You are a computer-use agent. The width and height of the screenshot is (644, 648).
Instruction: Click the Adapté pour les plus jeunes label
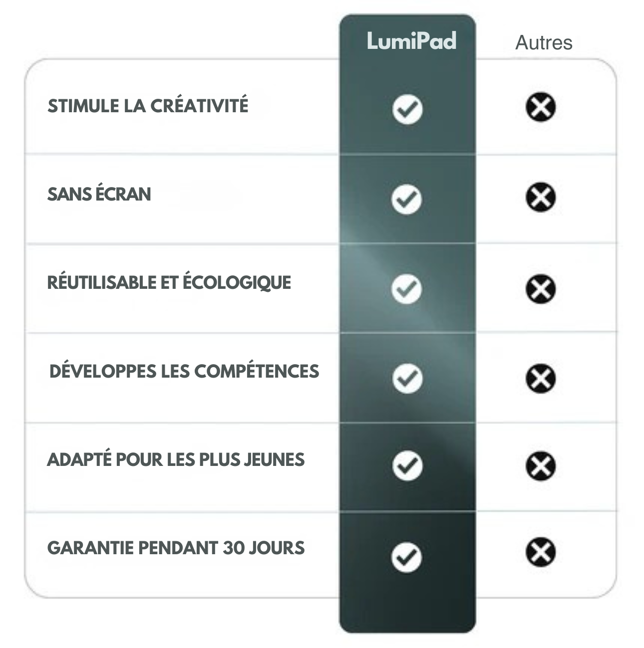pyautogui.click(x=176, y=459)
